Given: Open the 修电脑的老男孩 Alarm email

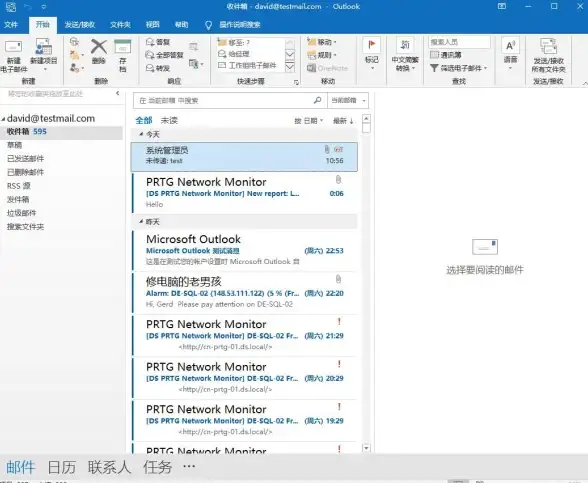Looking at the screenshot, I should click(x=244, y=293).
